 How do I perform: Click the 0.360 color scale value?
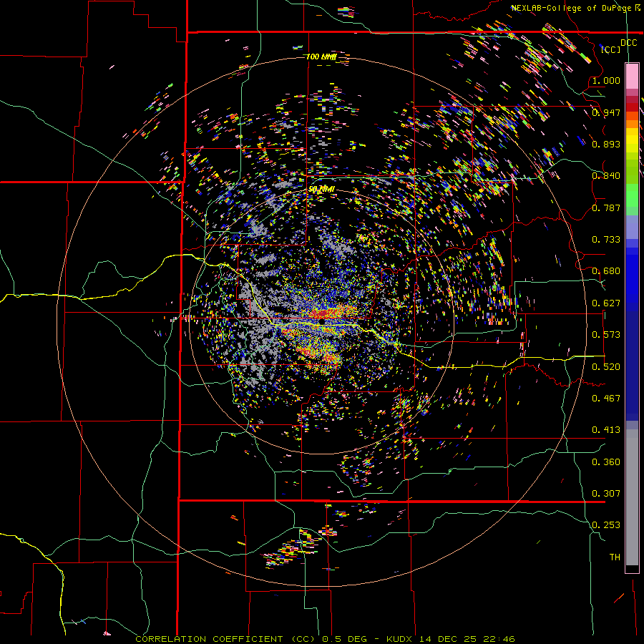(606, 462)
